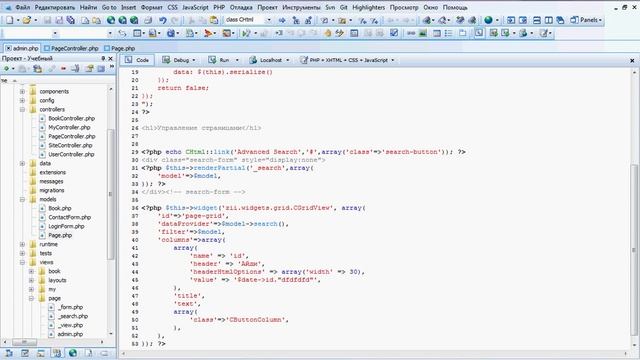Screen dimensions: 640x360
Task: Click the green add icon in project panel
Action: coord(7,69)
